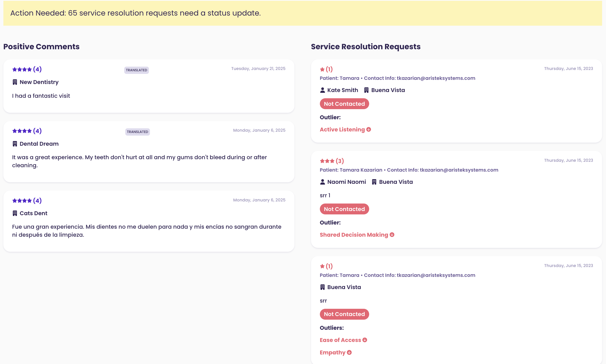Click Buena Vista in the third request card

[344, 287]
